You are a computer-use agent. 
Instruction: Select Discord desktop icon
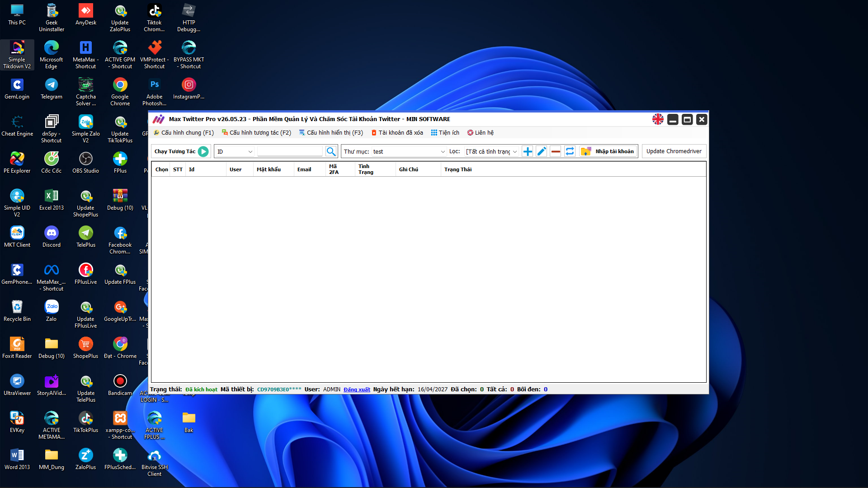tap(52, 237)
